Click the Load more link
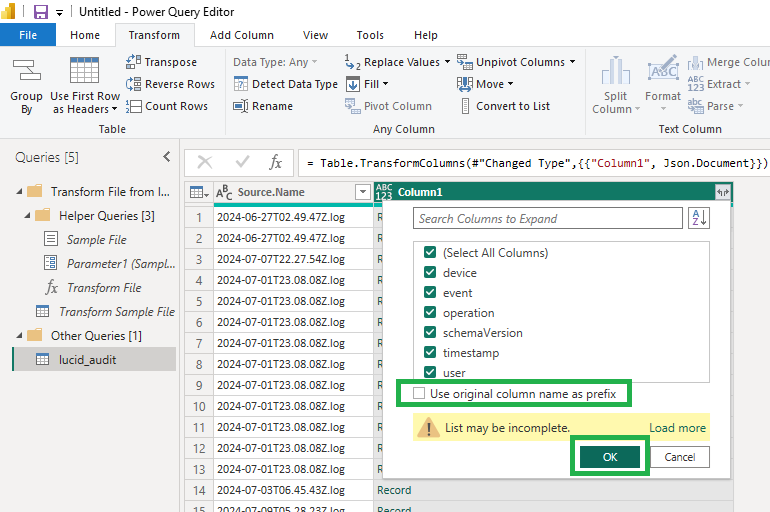The width and height of the screenshot is (770, 512). 677,428
